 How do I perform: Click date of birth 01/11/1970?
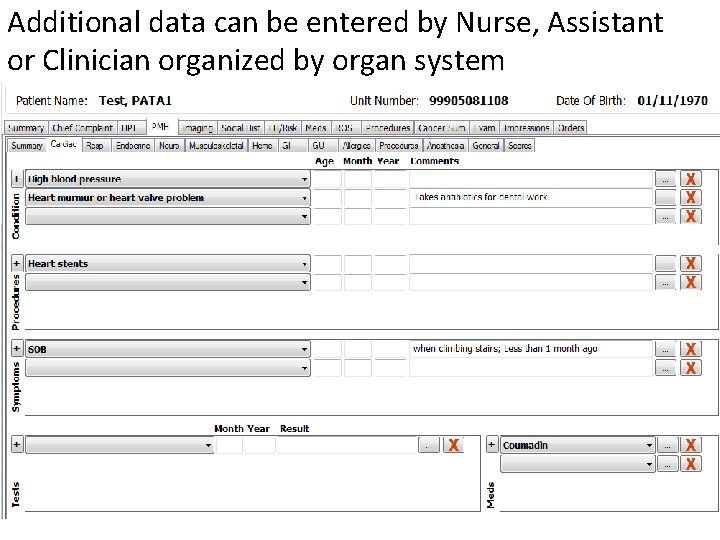coord(672,101)
